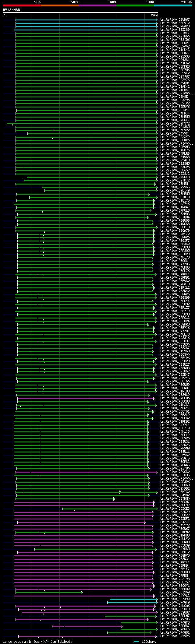This screenshot has width=195, height=644.
Task: Click the purple ~60% identity legend segment
Action: tap(97, 5)
